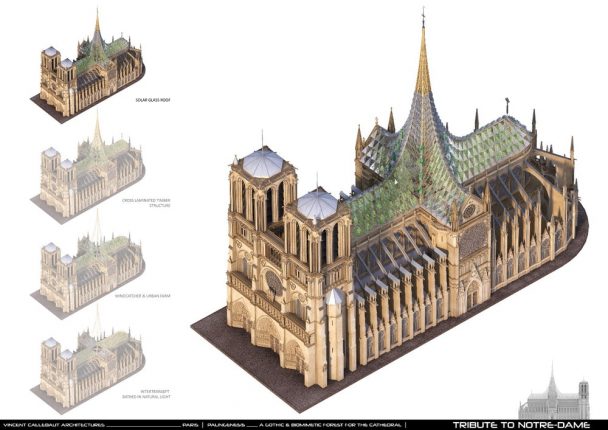Screen dimensions: 608x430
Task: Click the rose window on the transept facade
Action: point(469,212)
